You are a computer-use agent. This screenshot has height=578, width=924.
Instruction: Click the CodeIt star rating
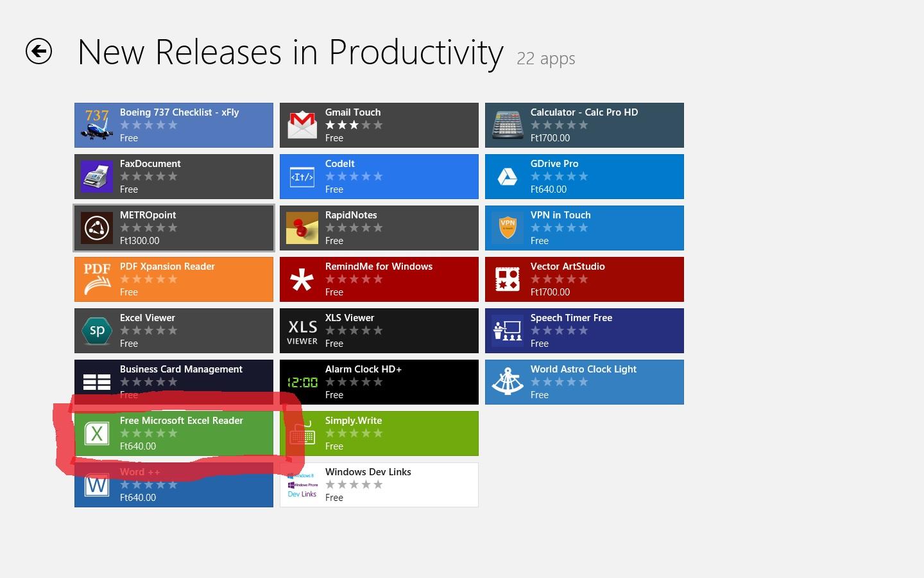(354, 177)
